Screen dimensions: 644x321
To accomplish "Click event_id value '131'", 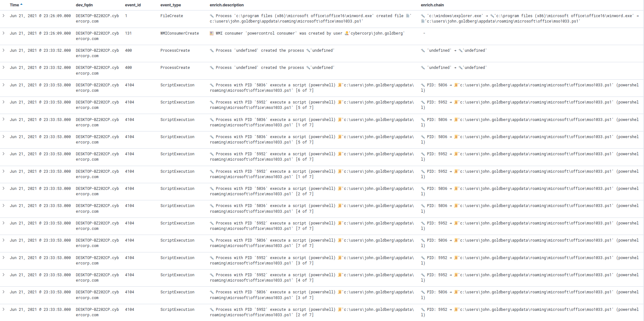I will point(128,33).
